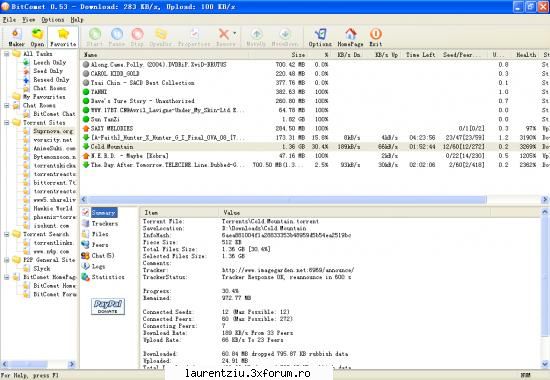Open isohunt.com site entry
550x380 pixels.
point(51,226)
